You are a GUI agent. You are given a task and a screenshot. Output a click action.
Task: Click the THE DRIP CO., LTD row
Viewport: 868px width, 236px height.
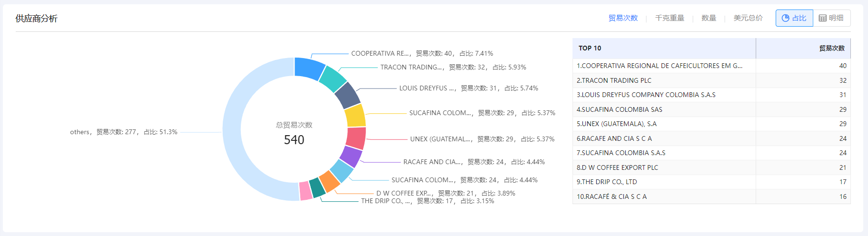[607, 182]
